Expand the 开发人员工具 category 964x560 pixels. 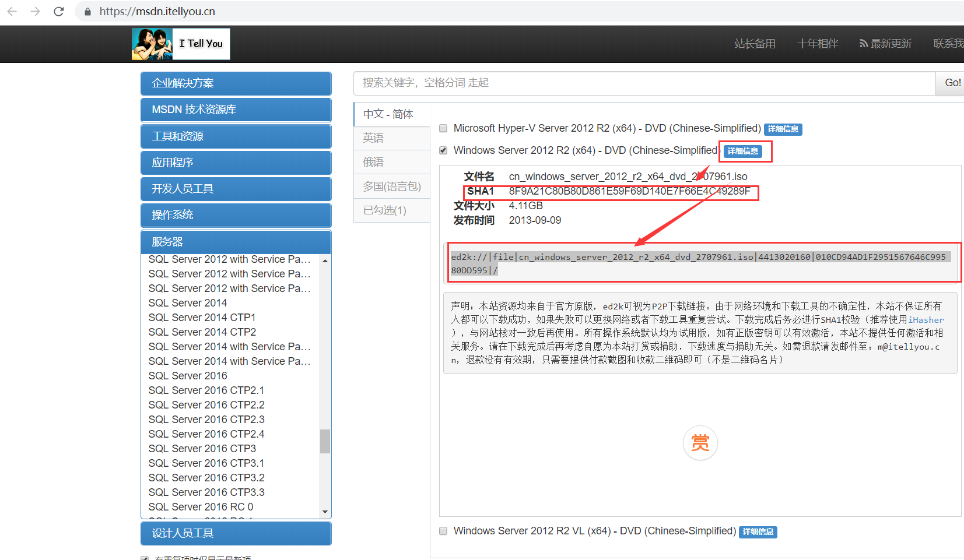coord(236,189)
